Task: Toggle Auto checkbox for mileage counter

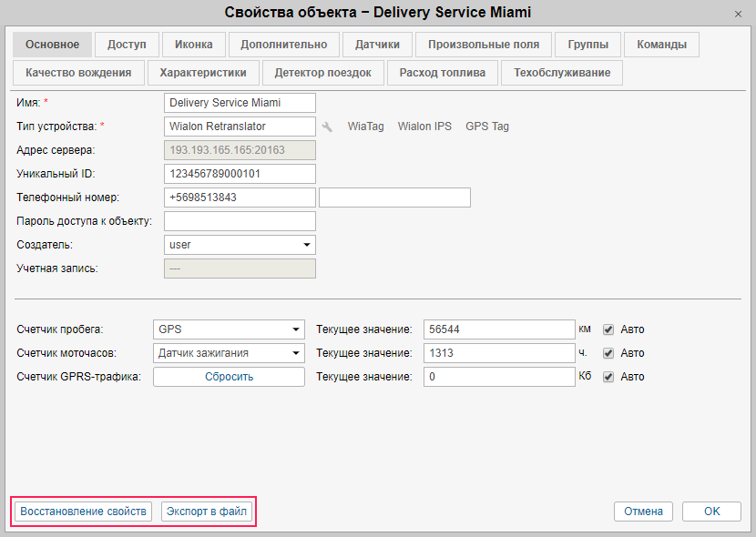Action: (608, 329)
